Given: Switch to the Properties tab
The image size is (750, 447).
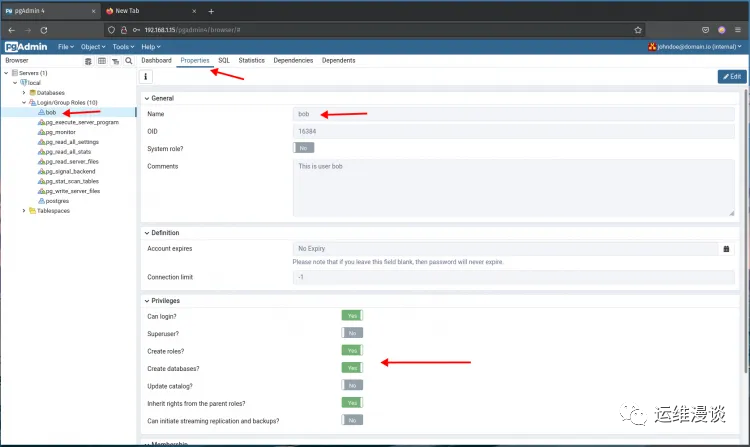Looking at the screenshot, I should pos(195,61).
